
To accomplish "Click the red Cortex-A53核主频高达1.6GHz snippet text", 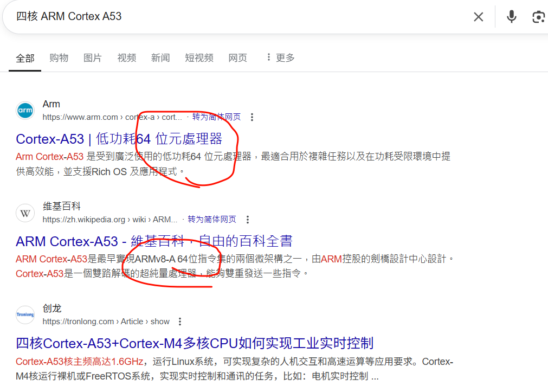I will [79, 362].
